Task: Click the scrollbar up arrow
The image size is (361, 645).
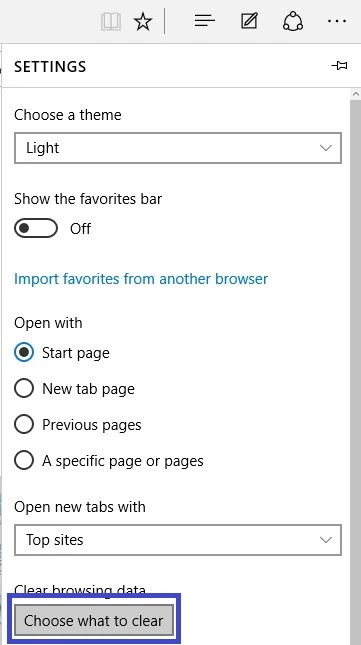Action: [356, 94]
